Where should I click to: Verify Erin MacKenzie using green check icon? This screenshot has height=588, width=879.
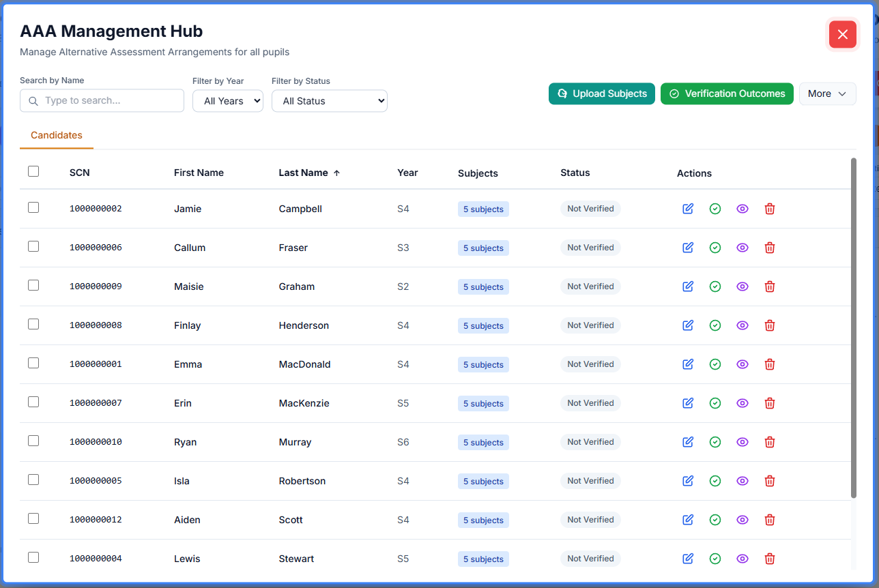[x=715, y=403]
